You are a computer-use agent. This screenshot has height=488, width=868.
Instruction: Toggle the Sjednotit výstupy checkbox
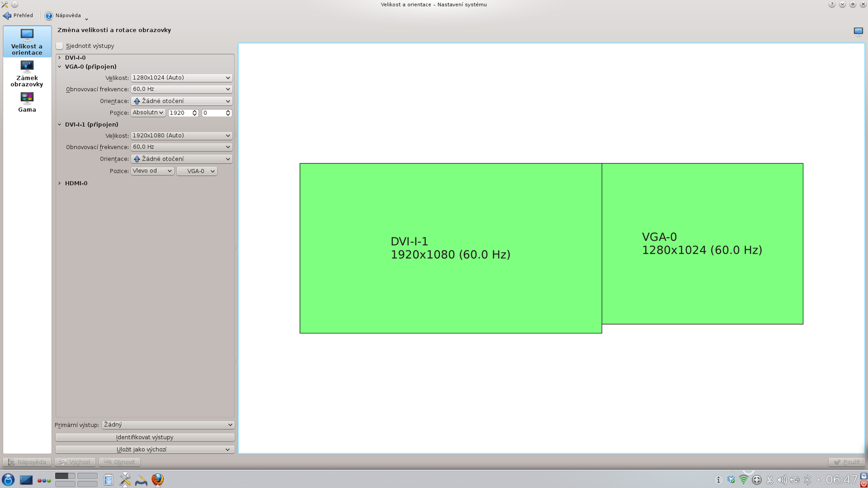click(x=60, y=46)
